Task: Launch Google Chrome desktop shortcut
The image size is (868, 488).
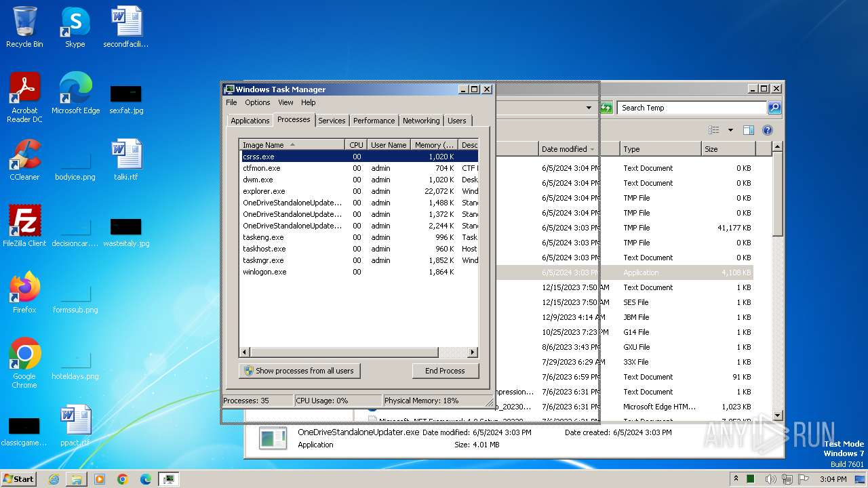Action: (x=24, y=363)
